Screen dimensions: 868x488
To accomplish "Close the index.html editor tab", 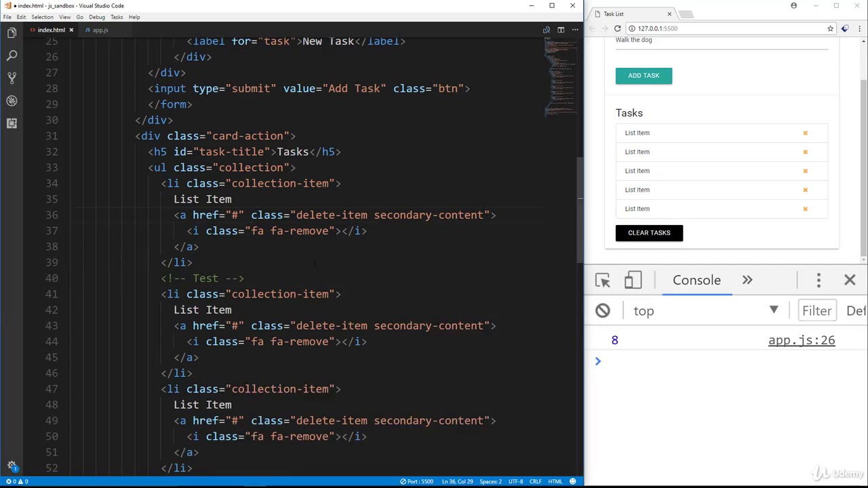I will 71,30.
